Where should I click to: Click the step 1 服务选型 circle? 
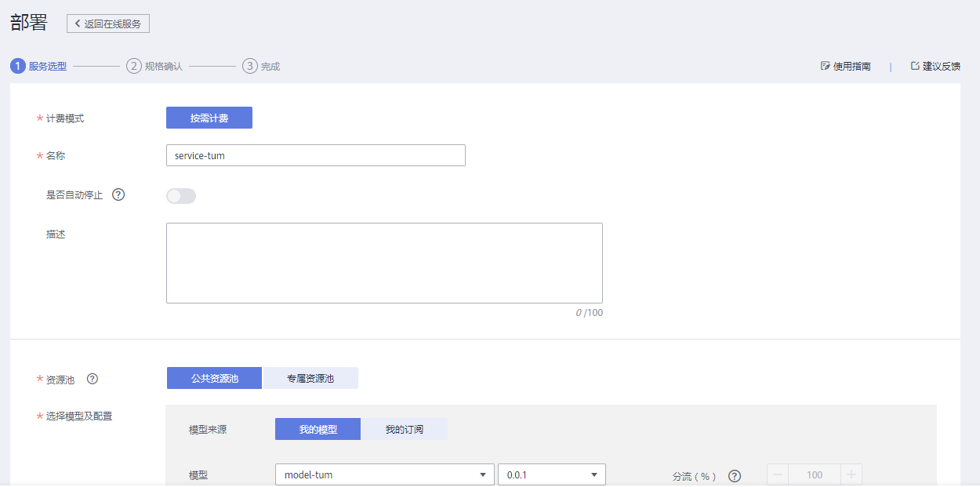pos(18,66)
